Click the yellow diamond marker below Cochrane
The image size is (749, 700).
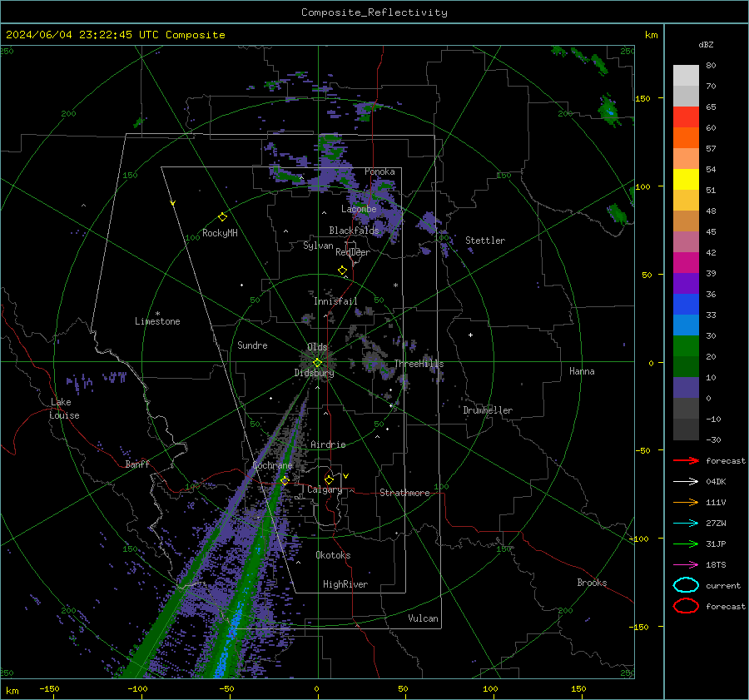285,480
